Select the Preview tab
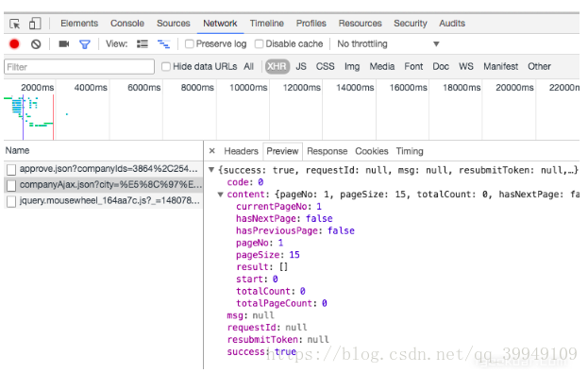The image size is (588, 373). click(282, 151)
